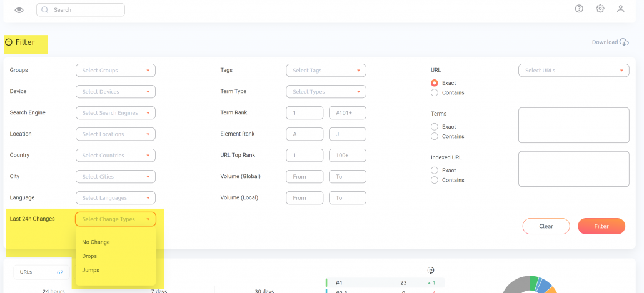The height and width of the screenshot is (293, 644).
Task: Select Exact radio under URL
Action: pyautogui.click(x=434, y=83)
